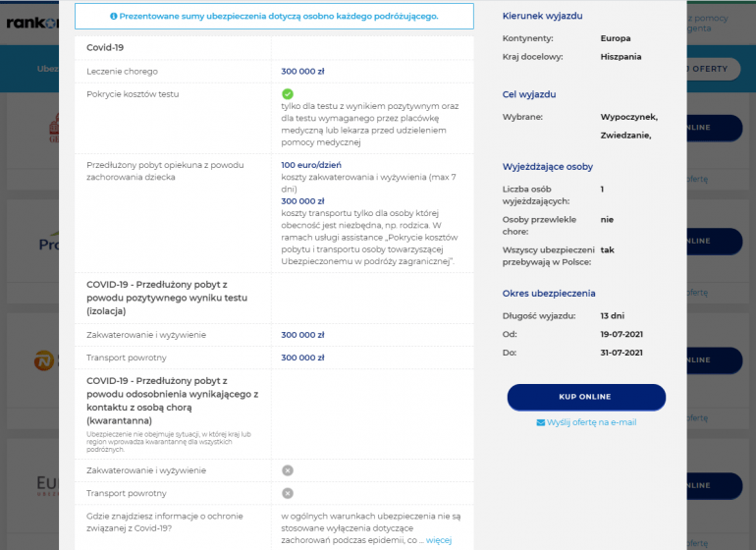The image size is (756, 550).
Task: Click the '13 dni' trip length value
Action: click(613, 316)
